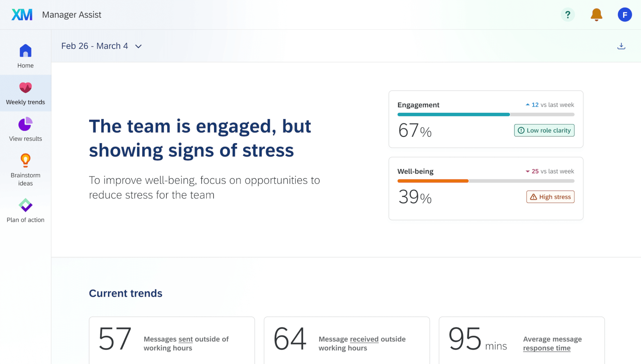
Task: Click the improve well-being subtext
Action: tap(204, 187)
